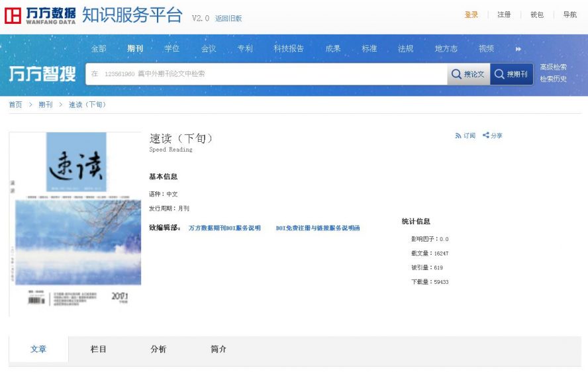Select 成果 category in search nav
Screen dimensions: 588x372
click(x=332, y=49)
